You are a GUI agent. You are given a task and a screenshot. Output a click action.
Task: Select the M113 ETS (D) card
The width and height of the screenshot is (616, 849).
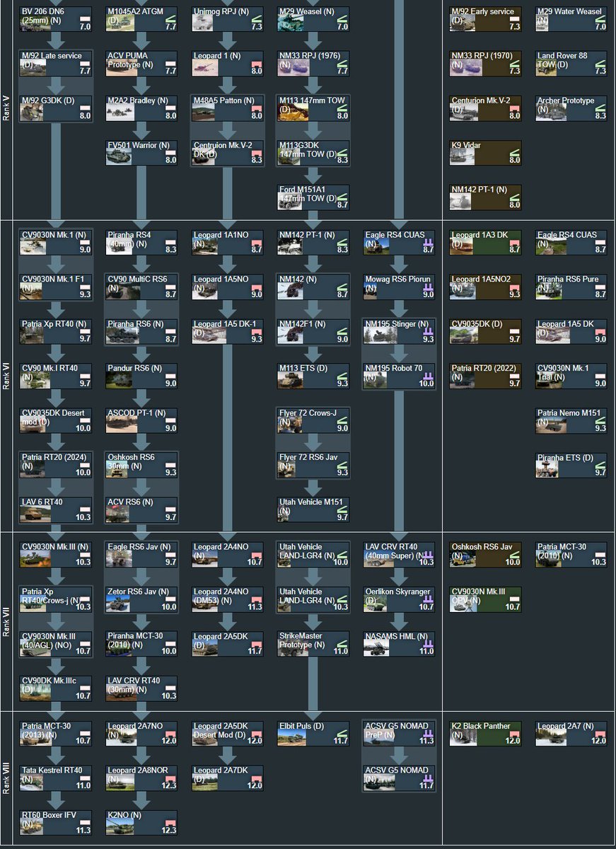coord(313,375)
